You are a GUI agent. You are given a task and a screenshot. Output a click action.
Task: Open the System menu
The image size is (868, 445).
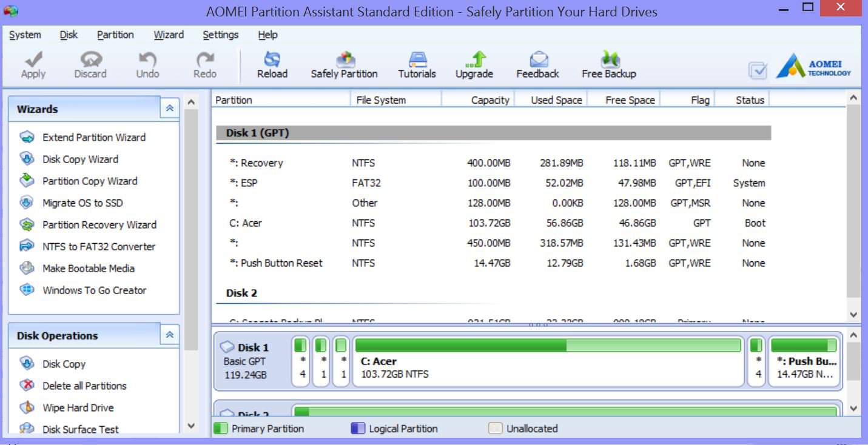[x=25, y=35]
